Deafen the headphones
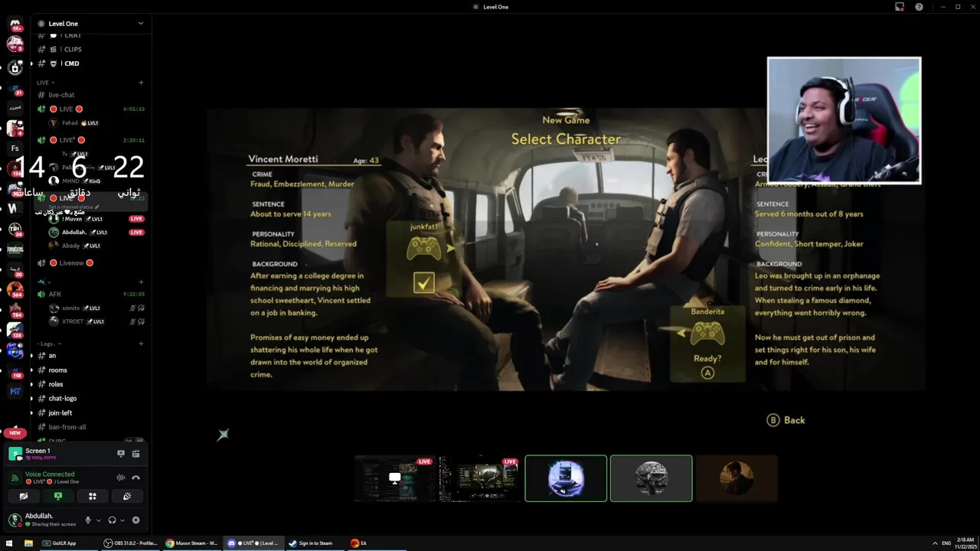The image size is (980, 551). (112, 520)
